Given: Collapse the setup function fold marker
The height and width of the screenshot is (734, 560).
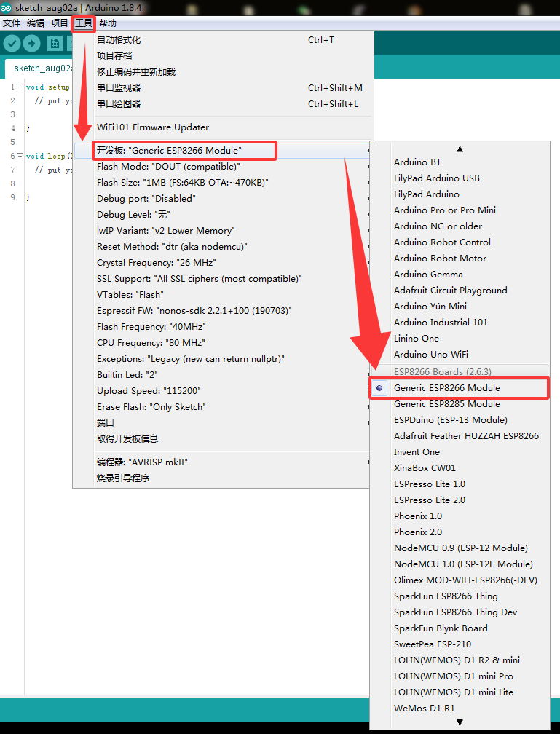Looking at the screenshot, I should pyautogui.click(x=20, y=87).
